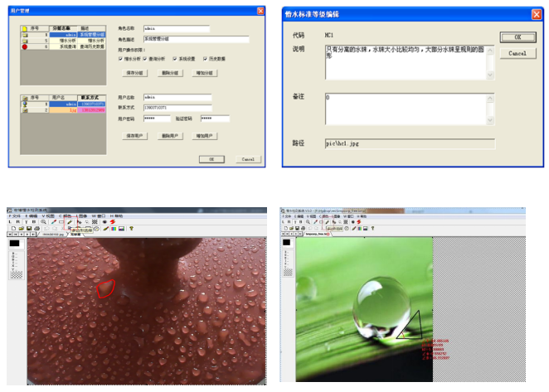Viewport: 549px width, 392px height.
Task: Click the open folder icon in bottom-left toolbar
Action: pos(20,229)
